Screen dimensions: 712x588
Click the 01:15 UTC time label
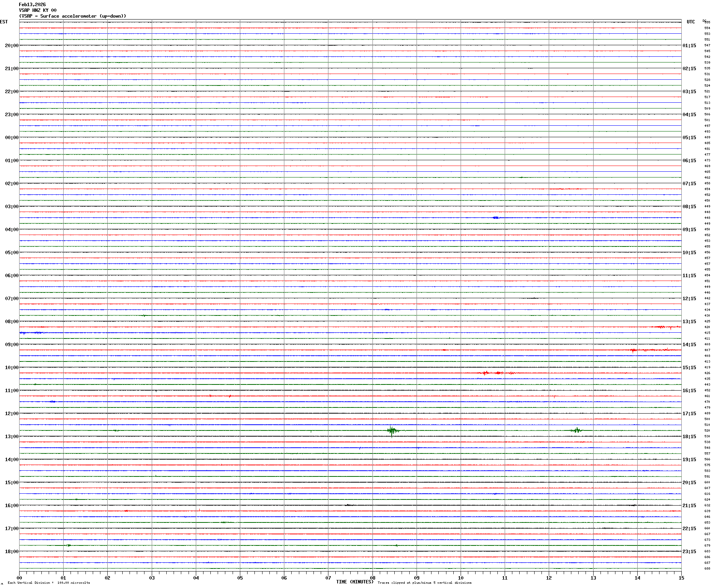pyautogui.click(x=689, y=46)
